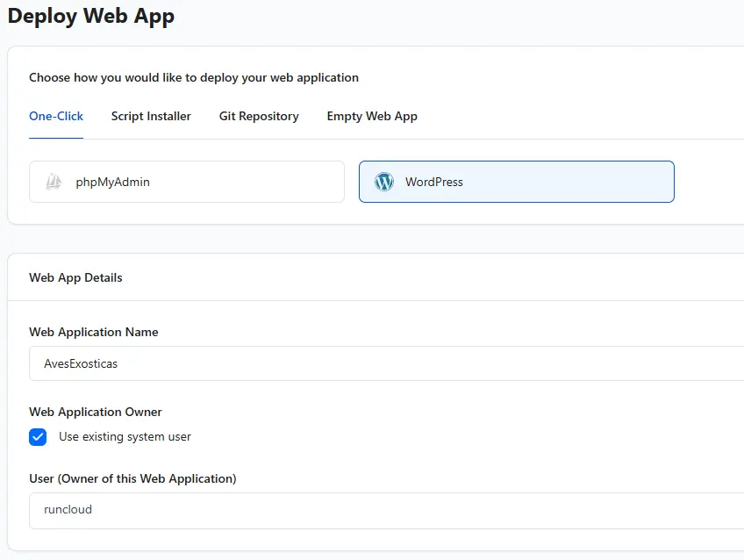Open the Git Repository tab
The height and width of the screenshot is (560, 744).
click(259, 116)
